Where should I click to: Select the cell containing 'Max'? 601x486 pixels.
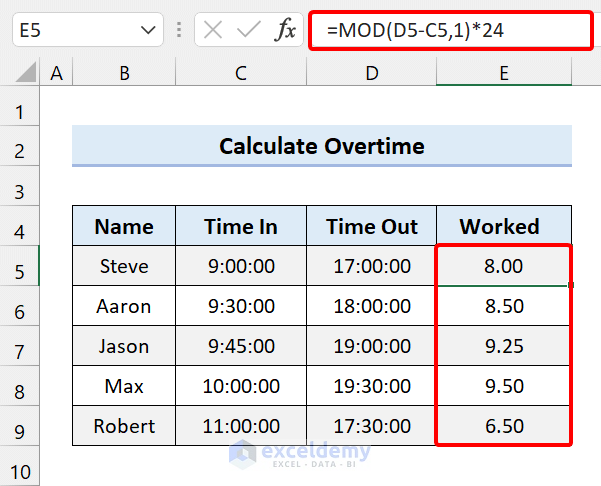click(124, 386)
